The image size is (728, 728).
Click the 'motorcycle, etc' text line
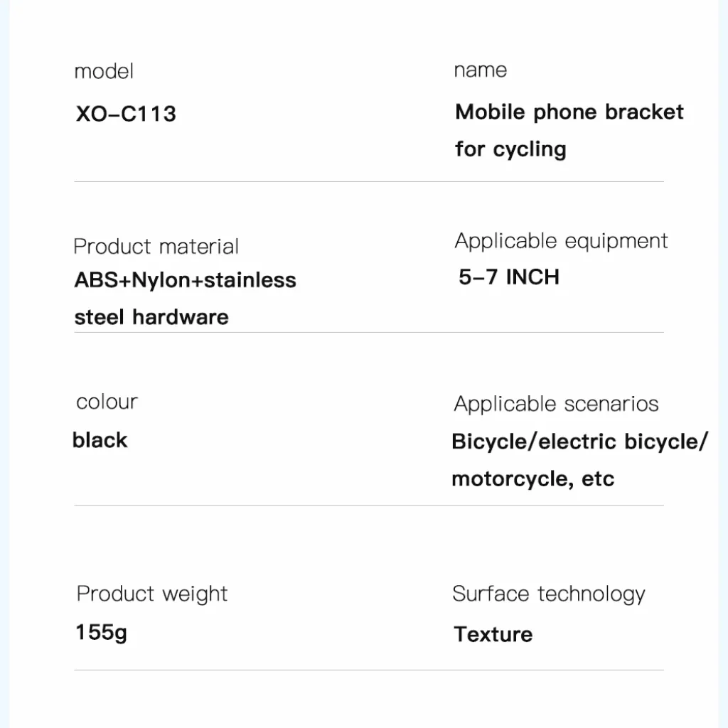coord(533,478)
